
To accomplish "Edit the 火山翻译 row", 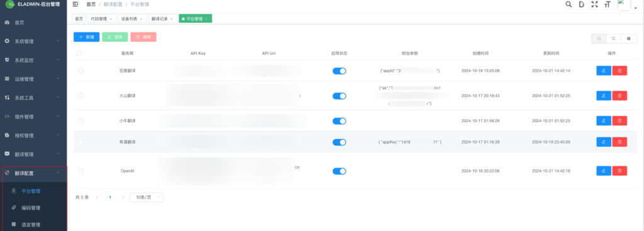I will 603,96.
